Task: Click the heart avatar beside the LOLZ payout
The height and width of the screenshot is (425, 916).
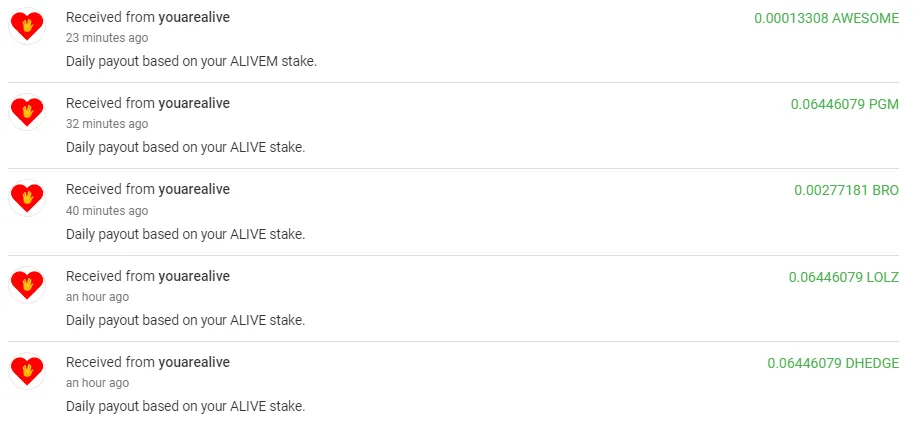Action: click(27, 285)
